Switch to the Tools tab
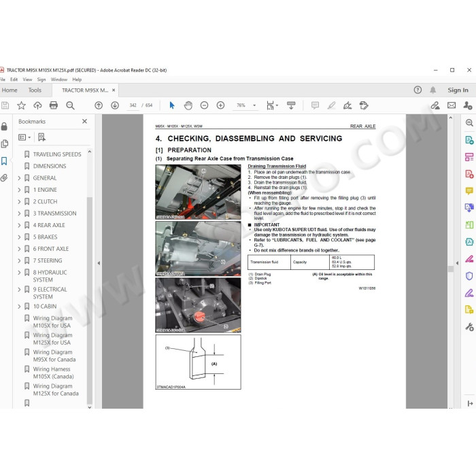Screen dimensions: 476x476 pos(35,90)
